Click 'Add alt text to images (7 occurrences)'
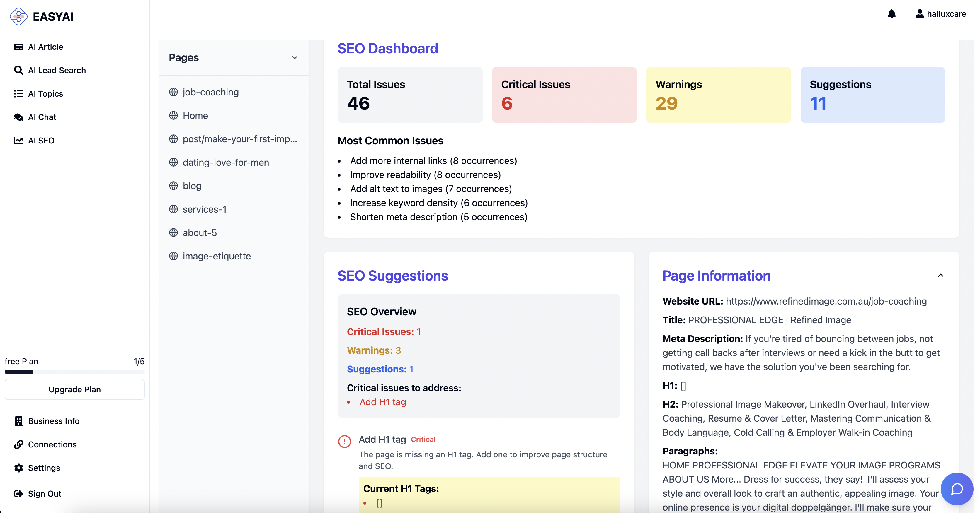Image resolution: width=980 pixels, height=513 pixels. point(431,189)
